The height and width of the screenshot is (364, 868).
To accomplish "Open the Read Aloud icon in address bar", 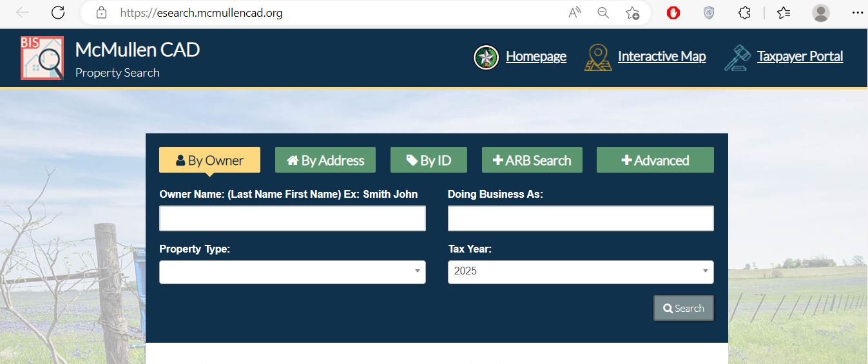I will point(575,13).
